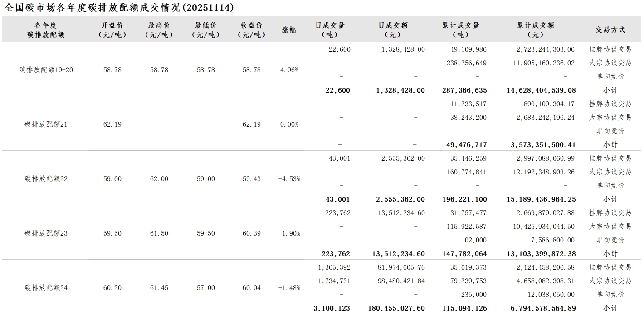Select the 碳排放配额24 row label
The width and height of the screenshot is (644, 316).
pyautogui.click(x=46, y=288)
